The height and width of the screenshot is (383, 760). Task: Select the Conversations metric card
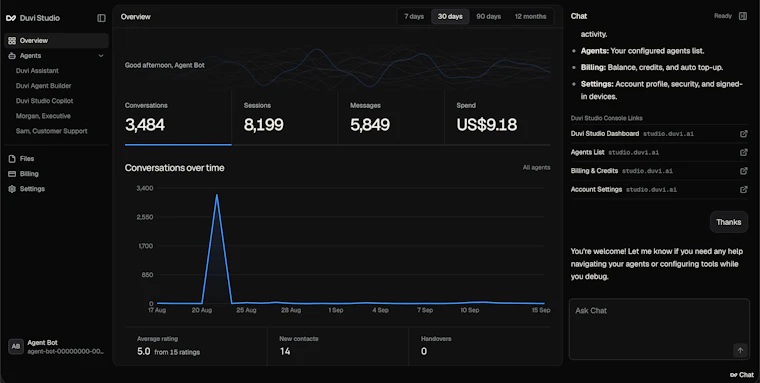coord(178,118)
